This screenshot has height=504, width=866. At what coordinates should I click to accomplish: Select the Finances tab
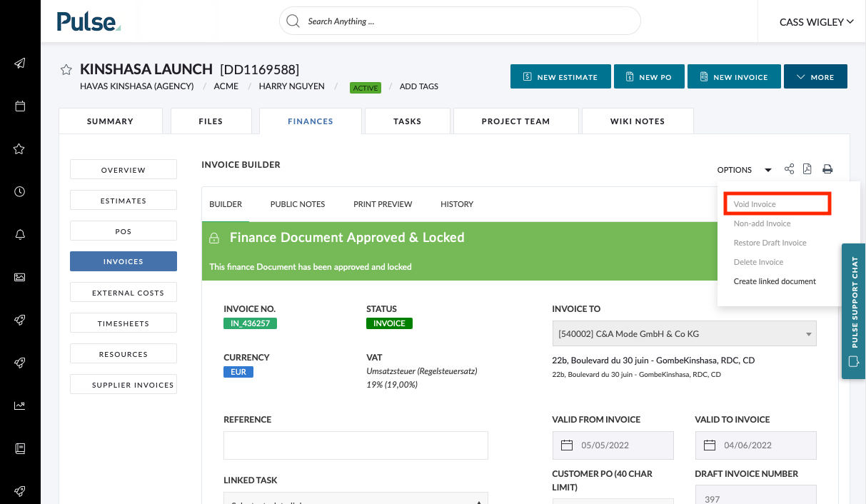point(311,121)
